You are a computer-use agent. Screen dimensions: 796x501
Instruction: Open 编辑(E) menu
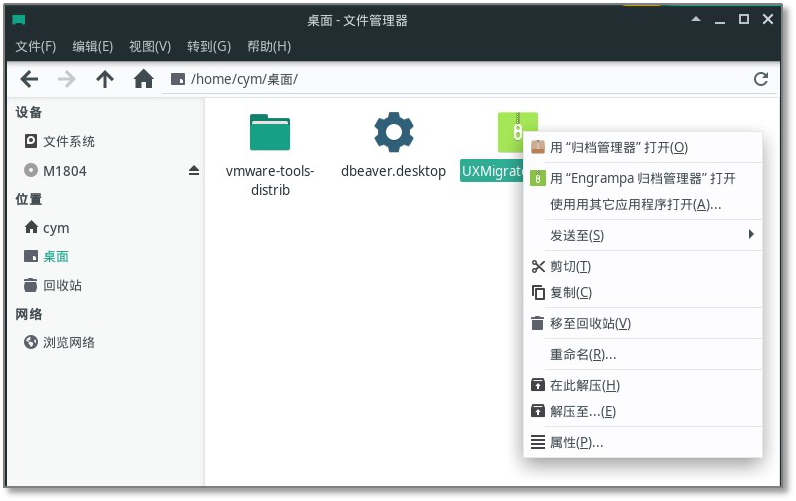point(92,47)
